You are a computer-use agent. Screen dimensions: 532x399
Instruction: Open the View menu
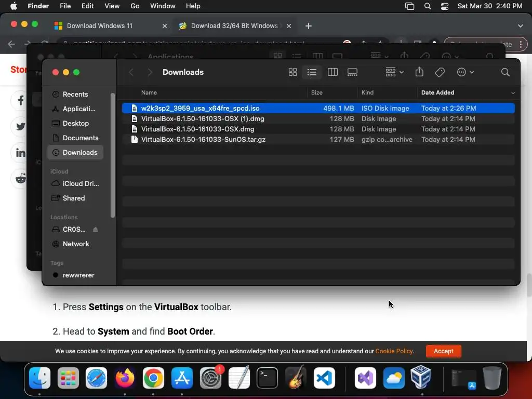[112, 6]
